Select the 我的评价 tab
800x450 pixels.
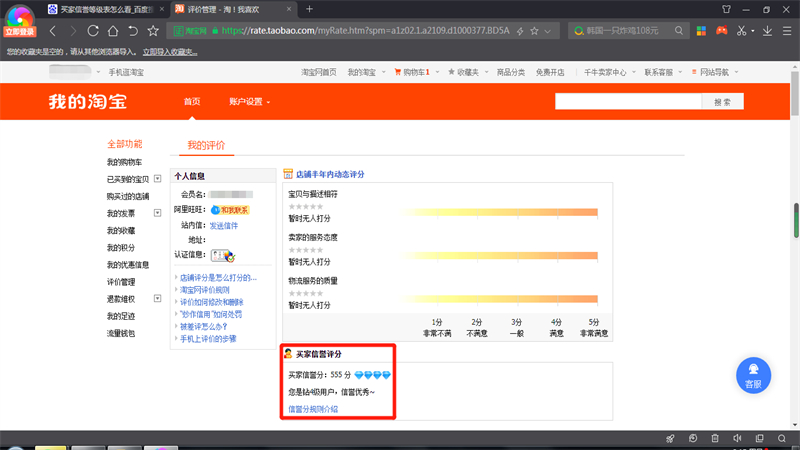206,145
